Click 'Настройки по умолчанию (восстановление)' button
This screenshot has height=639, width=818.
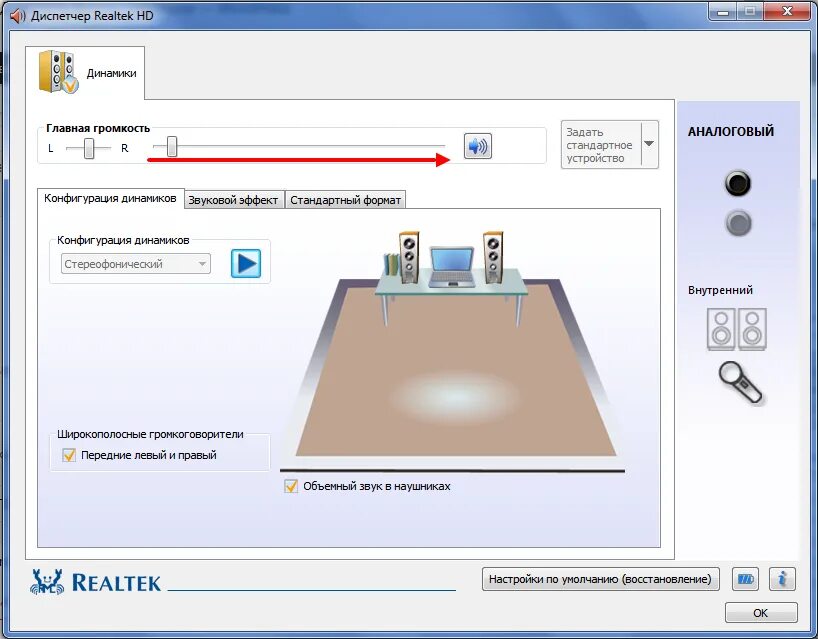pyautogui.click(x=600, y=579)
